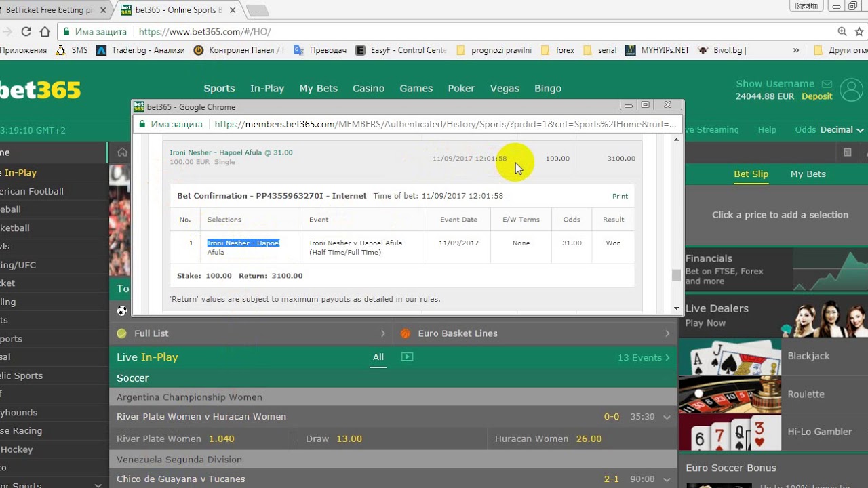Open the Vegas menu

click(x=505, y=88)
